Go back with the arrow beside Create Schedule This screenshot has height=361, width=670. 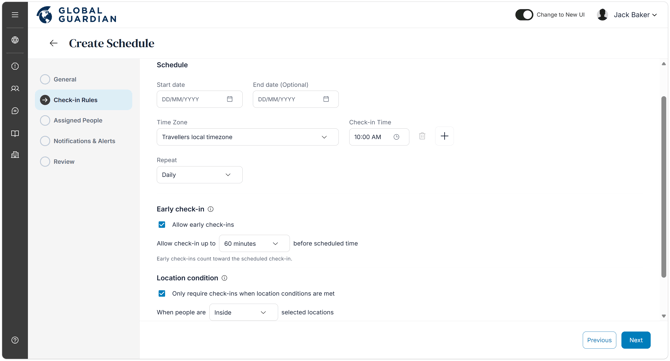(53, 43)
